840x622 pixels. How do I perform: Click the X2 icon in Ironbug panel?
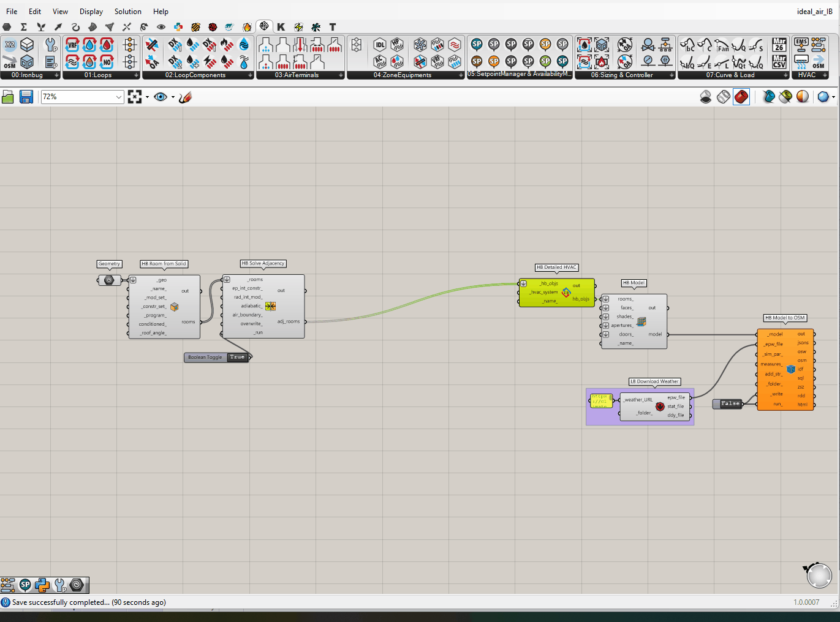click(x=10, y=45)
